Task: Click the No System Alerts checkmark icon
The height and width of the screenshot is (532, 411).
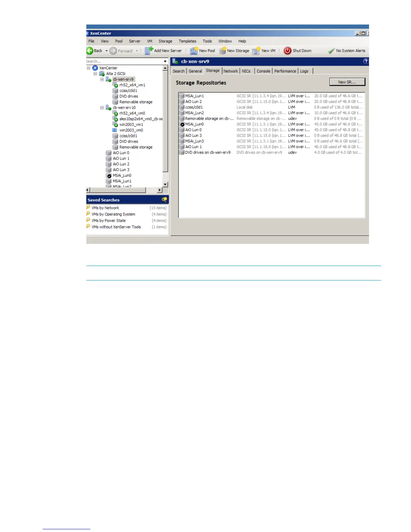Action: click(331, 51)
